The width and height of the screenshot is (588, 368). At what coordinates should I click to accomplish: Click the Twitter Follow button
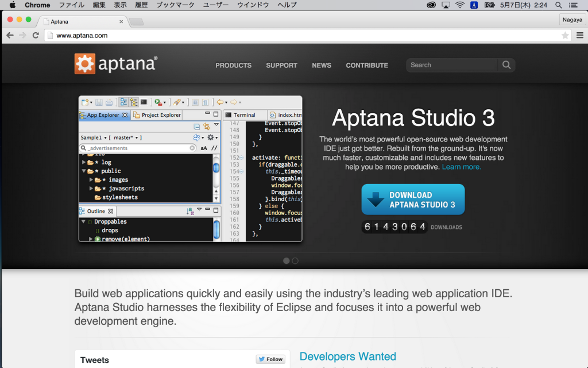pos(270,359)
